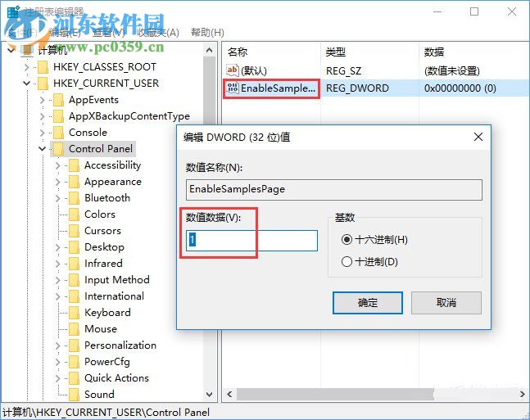
Task: Click the horizontal scrollbar thumb in values pane
Action: pos(335,394)
